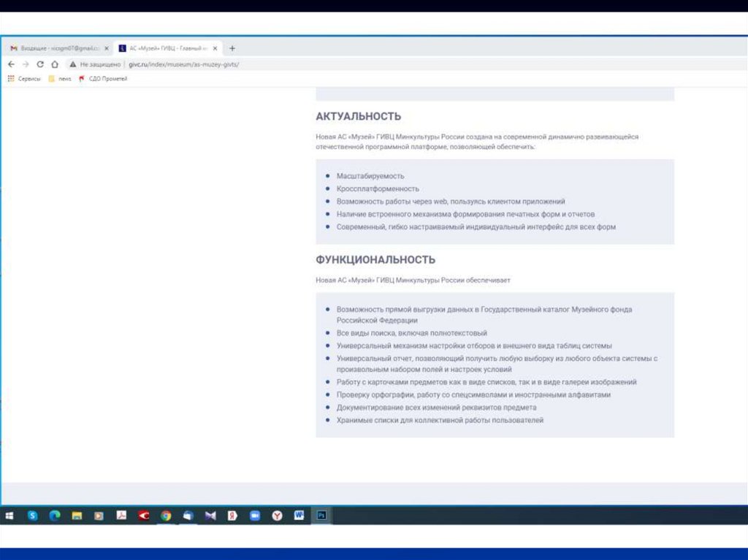The width and height of the screenshot is (748, 560).
Task: Click the Возможность работы через web item
Action: [451, 202]
